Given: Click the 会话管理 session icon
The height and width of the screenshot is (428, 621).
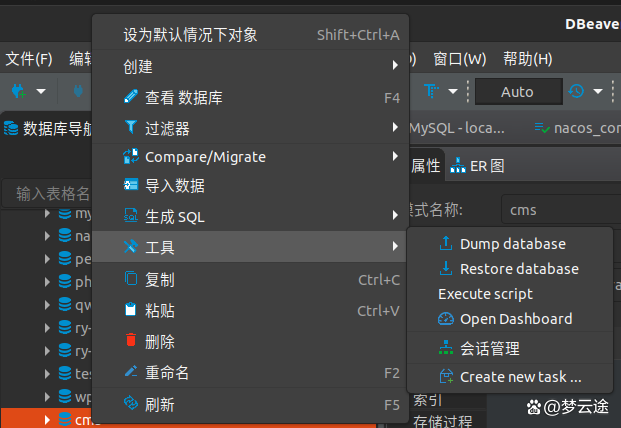Looking at the screenshot, I should point(446,348).
